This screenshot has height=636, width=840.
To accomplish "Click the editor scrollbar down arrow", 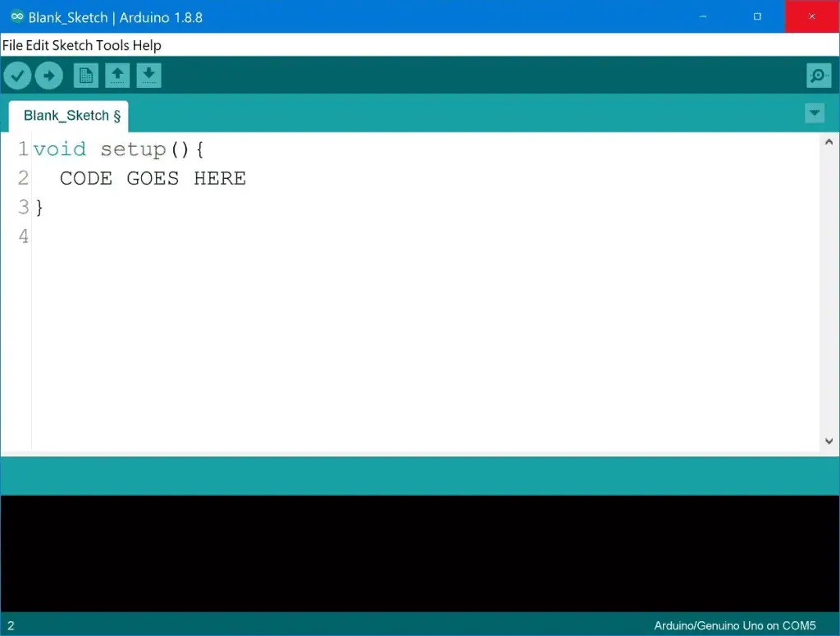I will pyautogui.click(x=829, y=441).
